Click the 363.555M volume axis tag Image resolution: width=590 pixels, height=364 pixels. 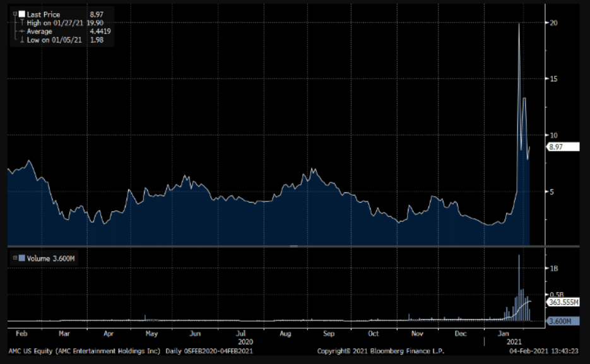click(563, 302)
